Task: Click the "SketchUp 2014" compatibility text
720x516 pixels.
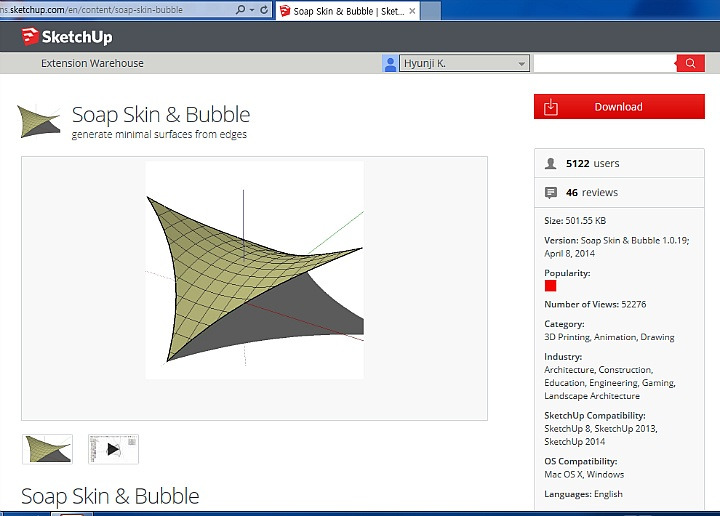Action: (x=574, y=442)
